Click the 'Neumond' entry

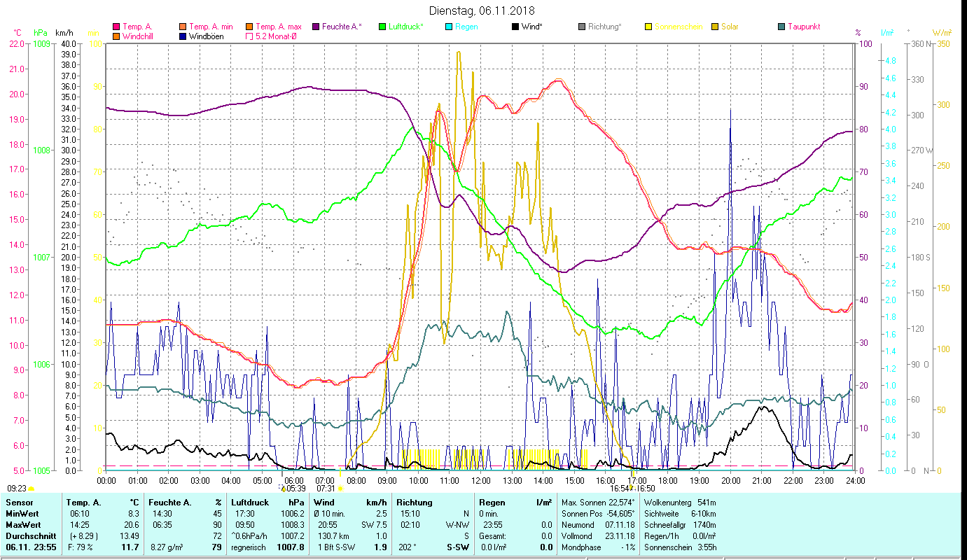(x=578, y=525)
